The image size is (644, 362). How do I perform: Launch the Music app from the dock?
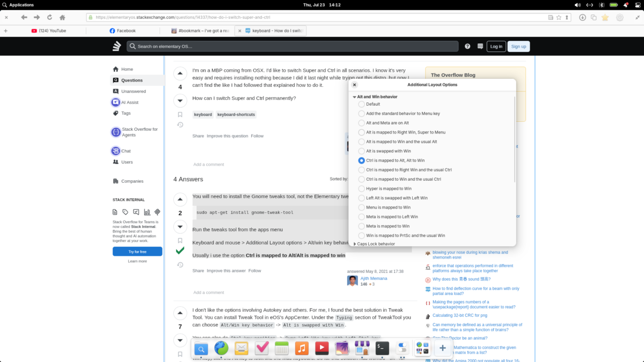(302, 349)
